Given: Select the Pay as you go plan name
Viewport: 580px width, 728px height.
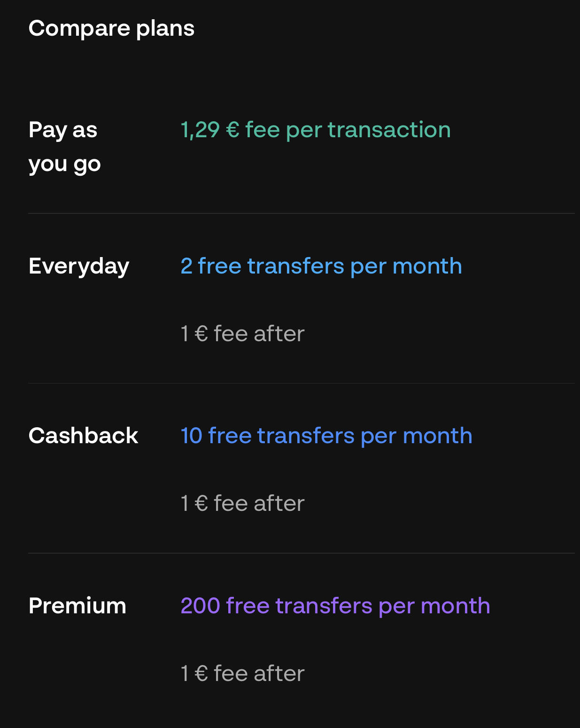Looking at the screenshot, I should coord(63,147).
